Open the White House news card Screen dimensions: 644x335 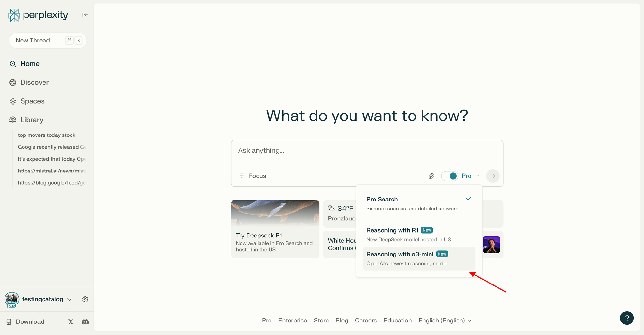tap(340, 244)
